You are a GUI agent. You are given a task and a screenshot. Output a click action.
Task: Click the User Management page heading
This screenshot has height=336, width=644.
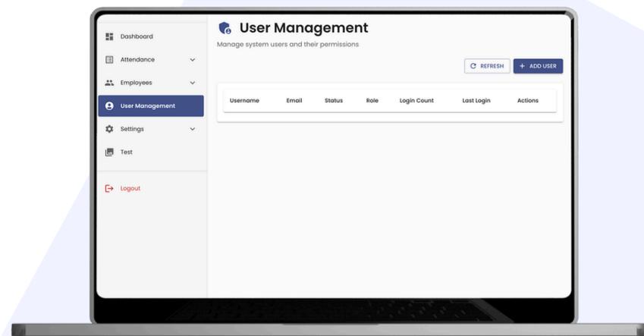click(x=303, y=28)
